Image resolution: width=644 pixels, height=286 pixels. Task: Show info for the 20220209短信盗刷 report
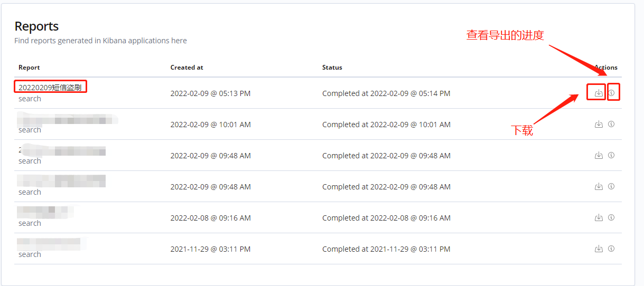click(x=611, y=93)
